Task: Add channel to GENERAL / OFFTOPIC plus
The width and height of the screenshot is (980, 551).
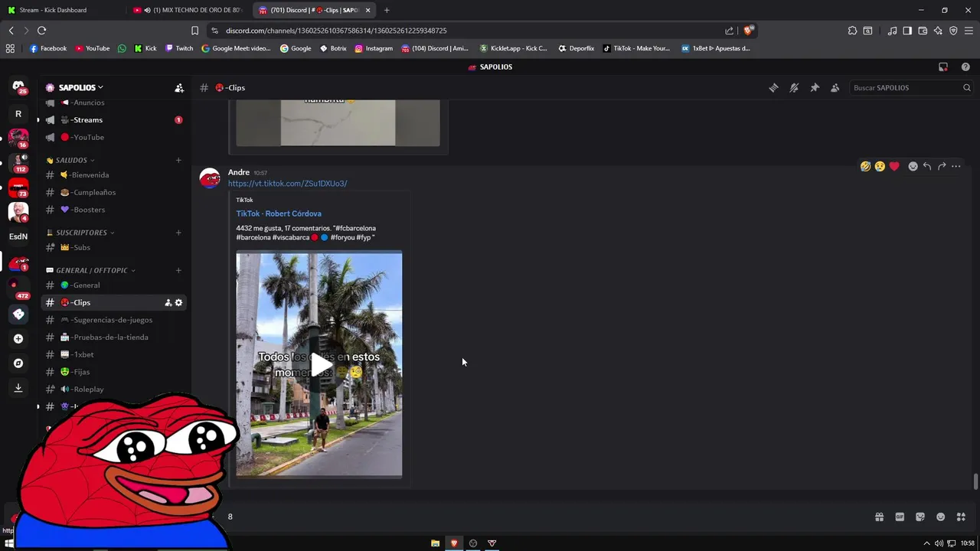Action: point(178,270)
